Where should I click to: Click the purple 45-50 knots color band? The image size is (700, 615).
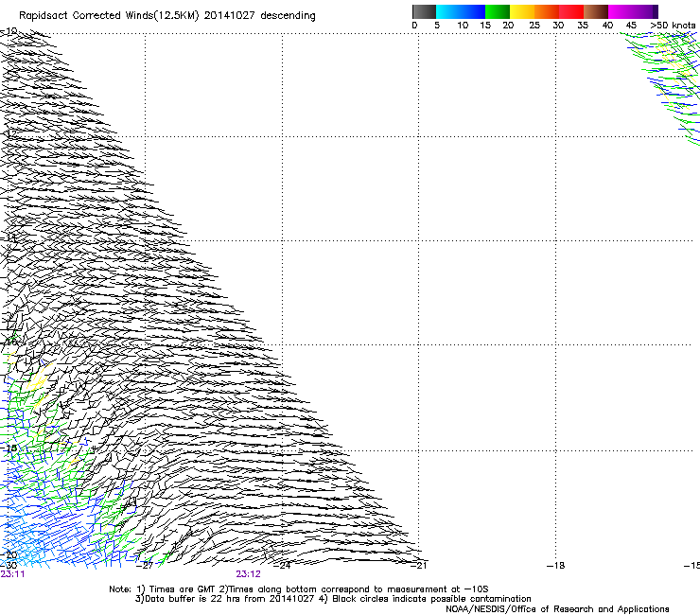tap(645, 11)
